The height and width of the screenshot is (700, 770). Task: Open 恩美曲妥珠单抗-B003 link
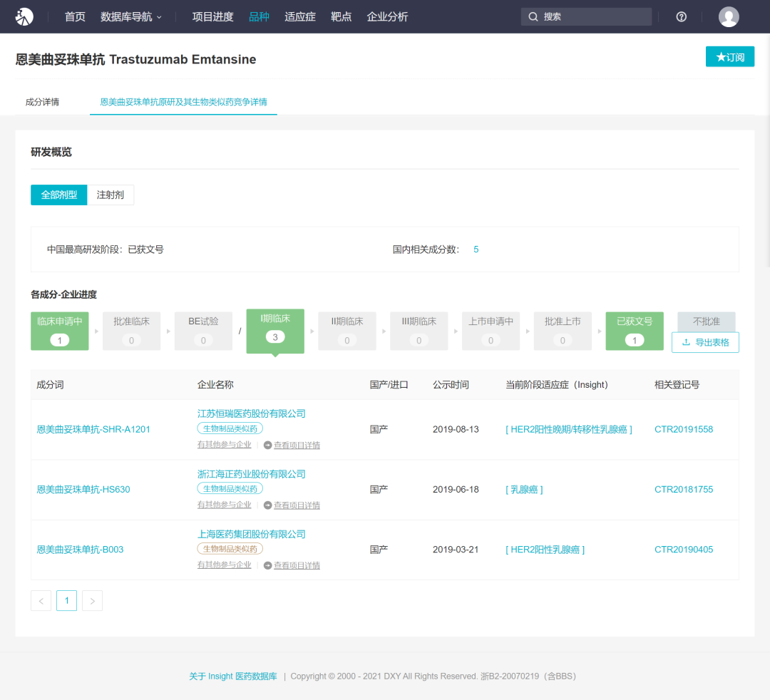[80, 550]
